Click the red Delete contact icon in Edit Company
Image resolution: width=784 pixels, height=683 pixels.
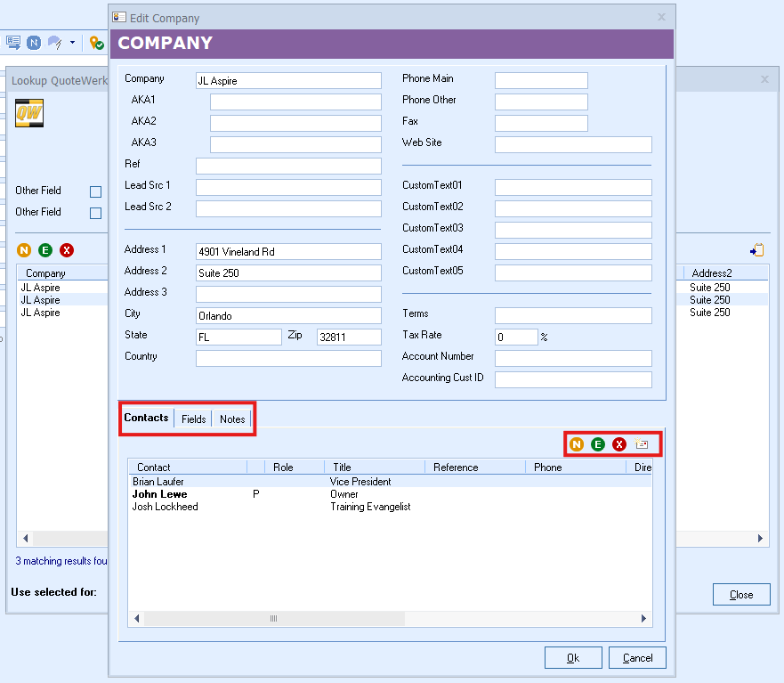619,444
